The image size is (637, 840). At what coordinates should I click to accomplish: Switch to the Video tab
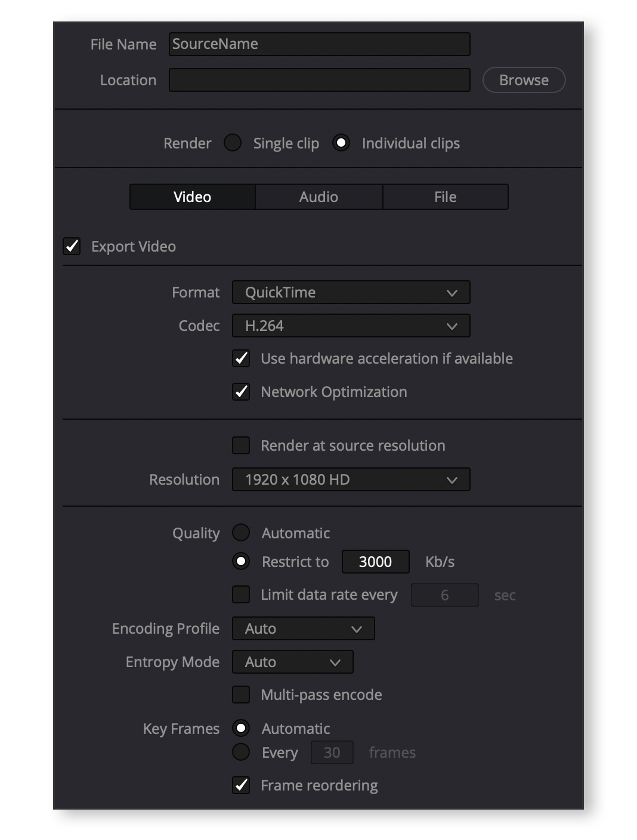[x=192, y=197]
